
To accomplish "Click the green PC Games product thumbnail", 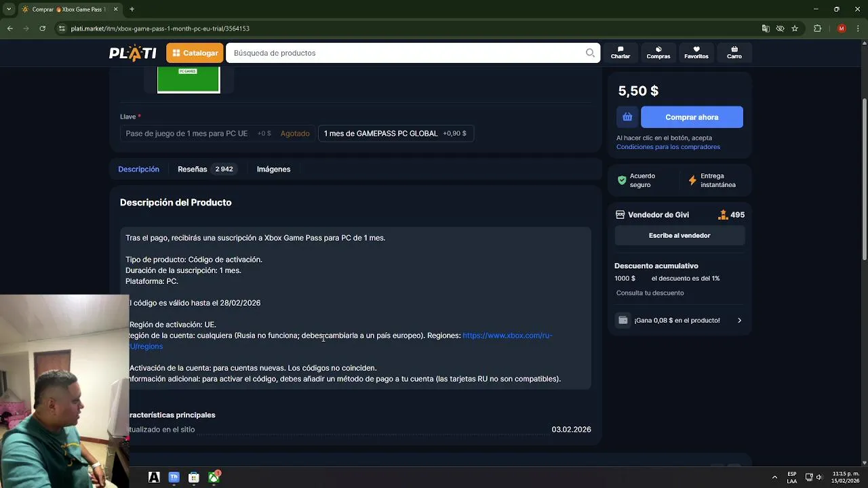I will (189, 79).
